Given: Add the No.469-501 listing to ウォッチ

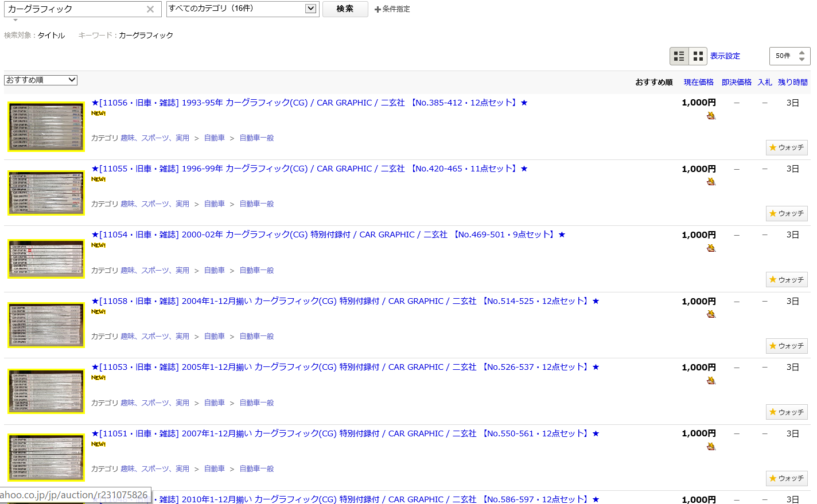Looking at the screenshot, I should 787,280.
